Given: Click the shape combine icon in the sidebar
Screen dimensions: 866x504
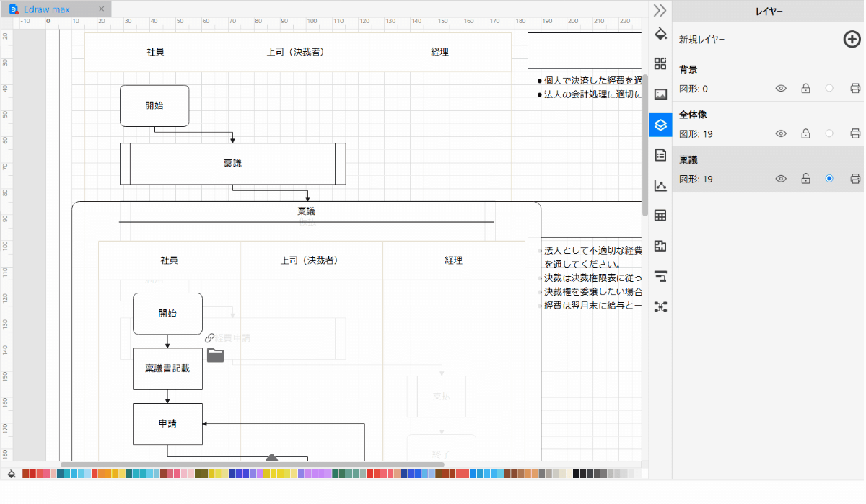Looking at the screenshot, I should click(660, 246).
